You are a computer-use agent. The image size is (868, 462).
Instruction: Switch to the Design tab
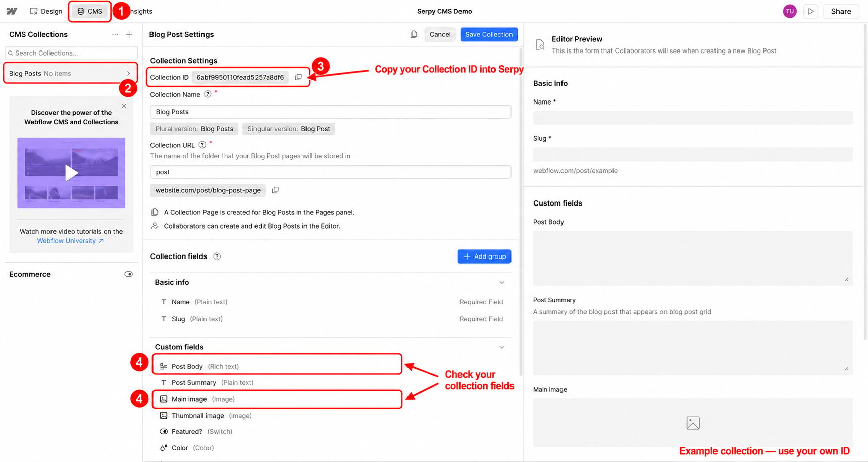(46, 11)
